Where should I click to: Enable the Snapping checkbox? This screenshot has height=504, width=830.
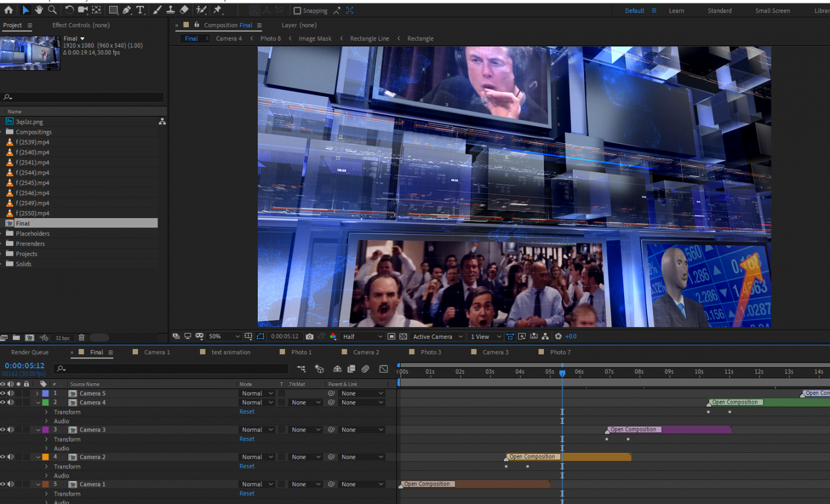tap(297, 11)
